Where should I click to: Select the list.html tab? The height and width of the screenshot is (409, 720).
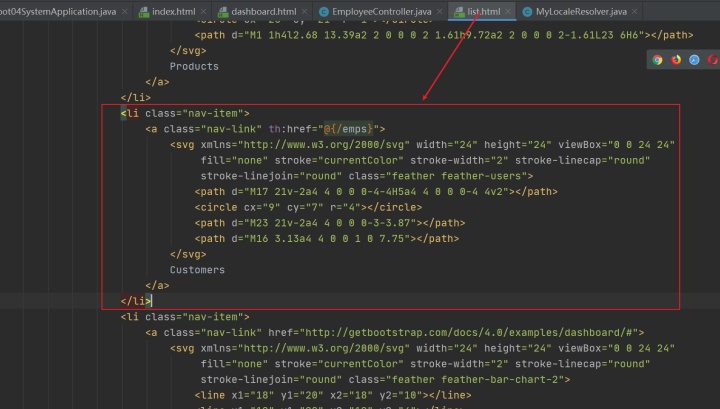click(x=484, y=11)
